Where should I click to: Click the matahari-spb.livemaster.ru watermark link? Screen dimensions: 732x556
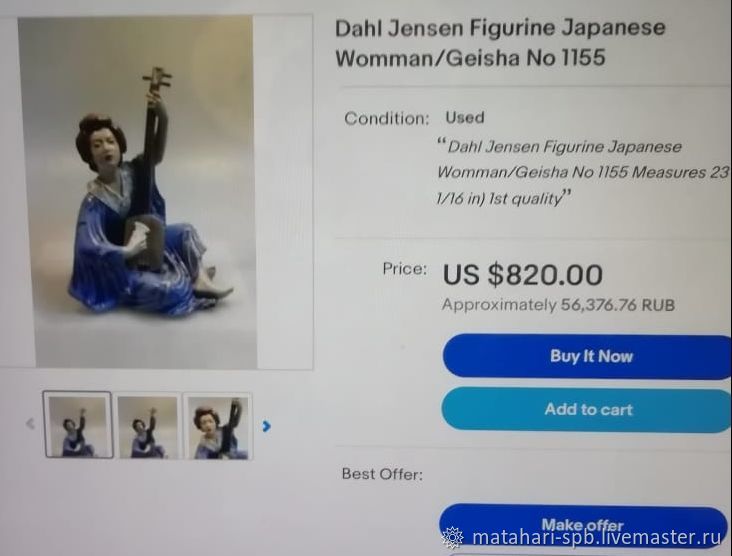coord(597,537)
